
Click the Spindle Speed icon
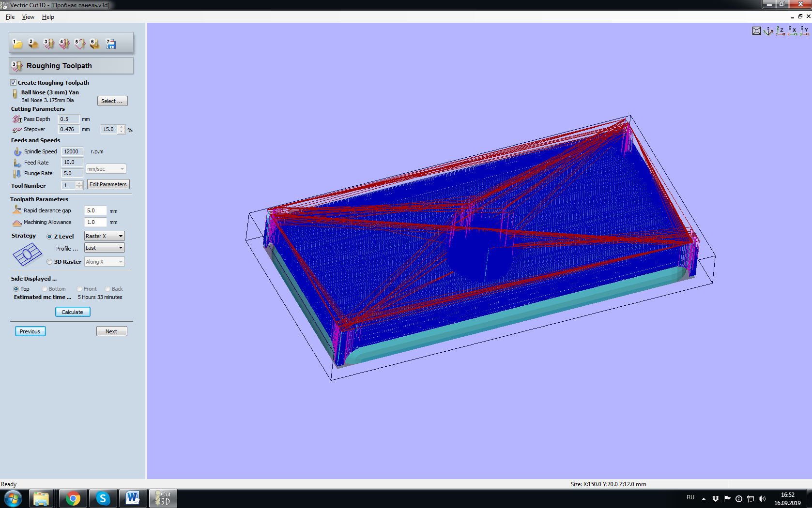pos(17,151)
